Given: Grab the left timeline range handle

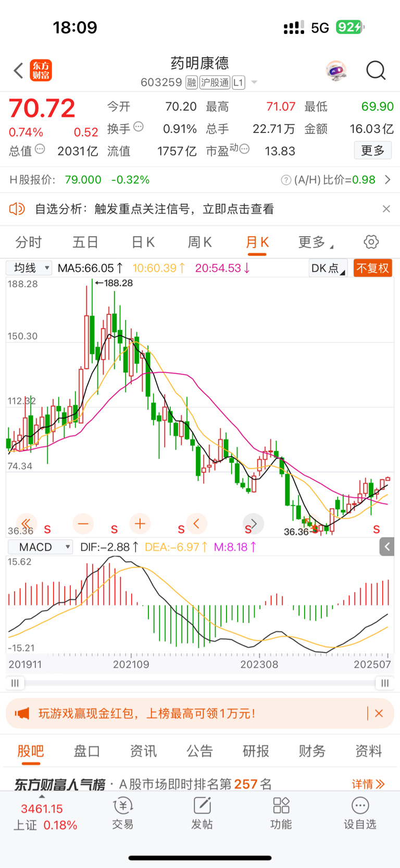Looking at the screenshot, I should [x=15, y=683].
